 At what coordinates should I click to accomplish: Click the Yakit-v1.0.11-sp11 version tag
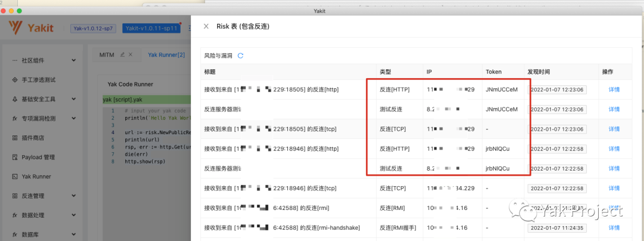[151, 28]
